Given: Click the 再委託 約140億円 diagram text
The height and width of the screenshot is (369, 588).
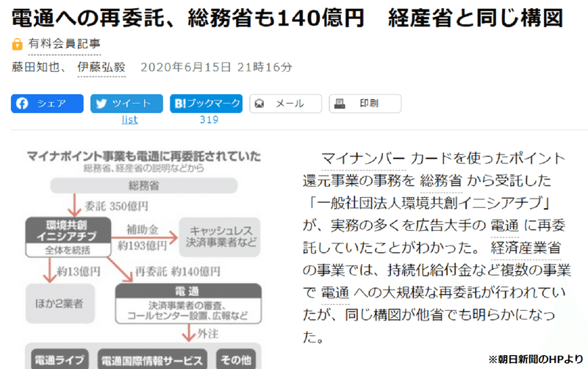Looking at the screenshot, I should tap(177, 271).
